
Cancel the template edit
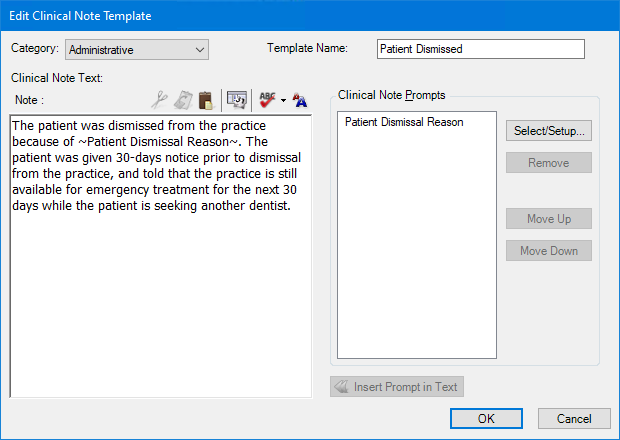point(574,419)
